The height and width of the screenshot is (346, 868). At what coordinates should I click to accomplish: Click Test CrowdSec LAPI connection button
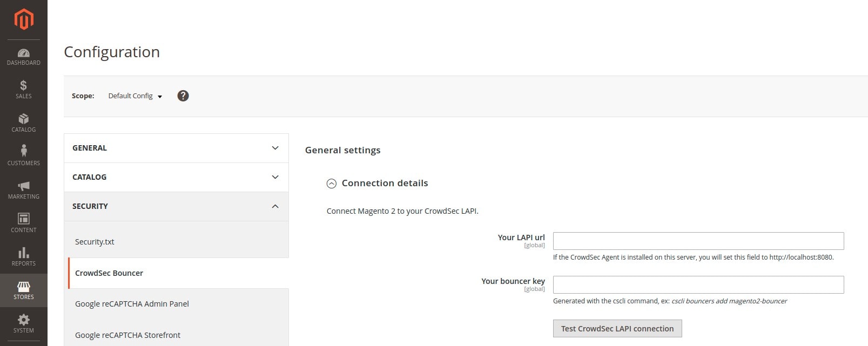617,328
